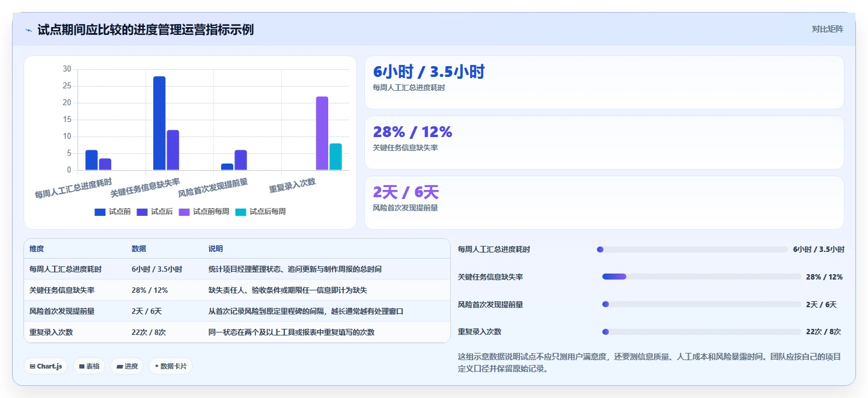Toggle the 试点前每周 purple legend swatch

(x=185, y=212)
